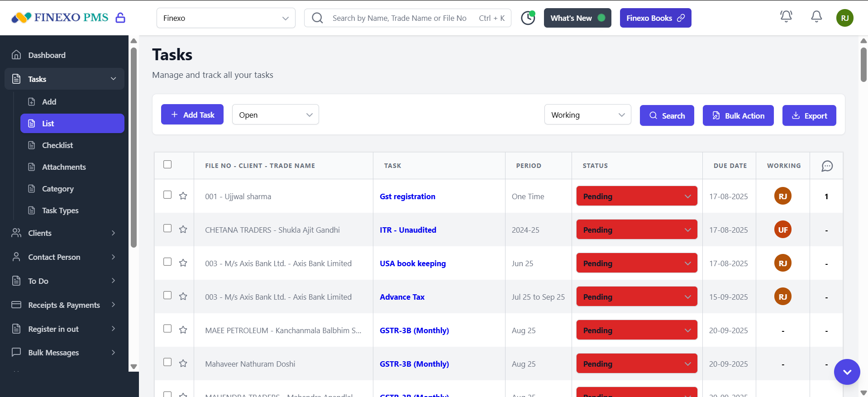Tick the select-all checkbox in table header
The width and height of the screenshot is (868, 397).
pos(167,165)
